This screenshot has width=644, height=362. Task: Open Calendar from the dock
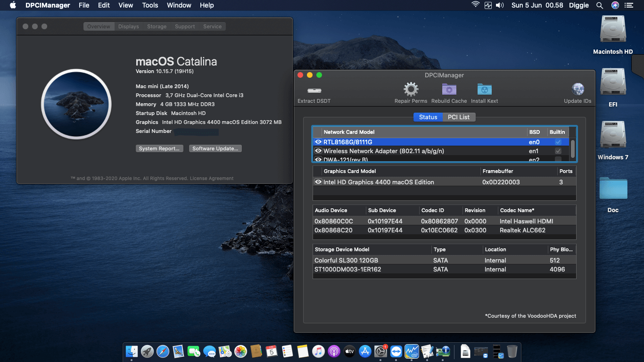272,351
